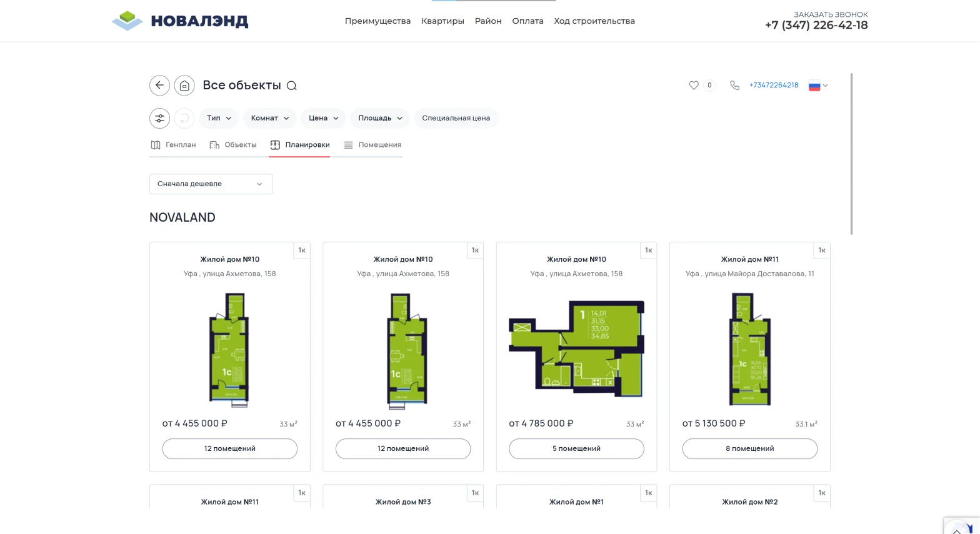Toggle the Специальная цена filter

456,118
